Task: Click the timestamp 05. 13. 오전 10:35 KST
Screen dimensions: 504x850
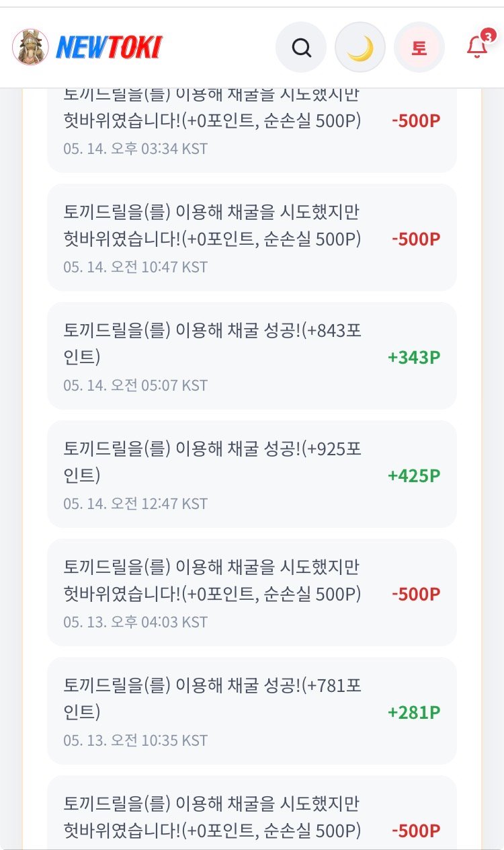Action: [x=136, y=740]
